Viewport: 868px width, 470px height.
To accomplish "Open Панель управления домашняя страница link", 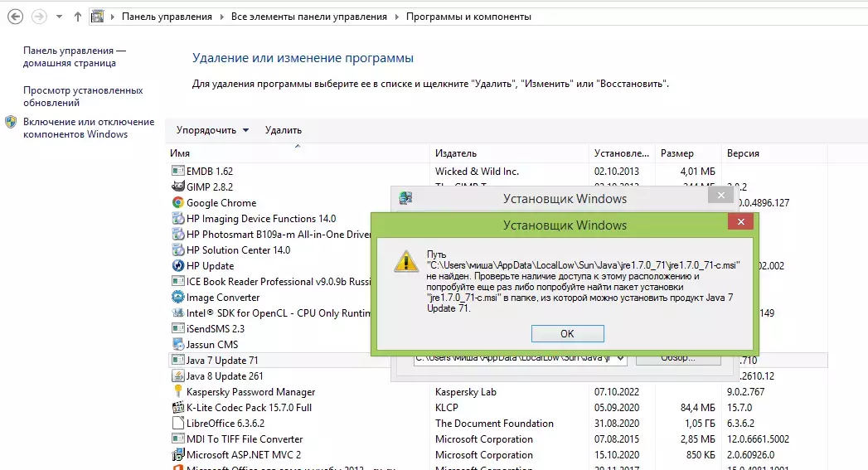I will (74, 56).
